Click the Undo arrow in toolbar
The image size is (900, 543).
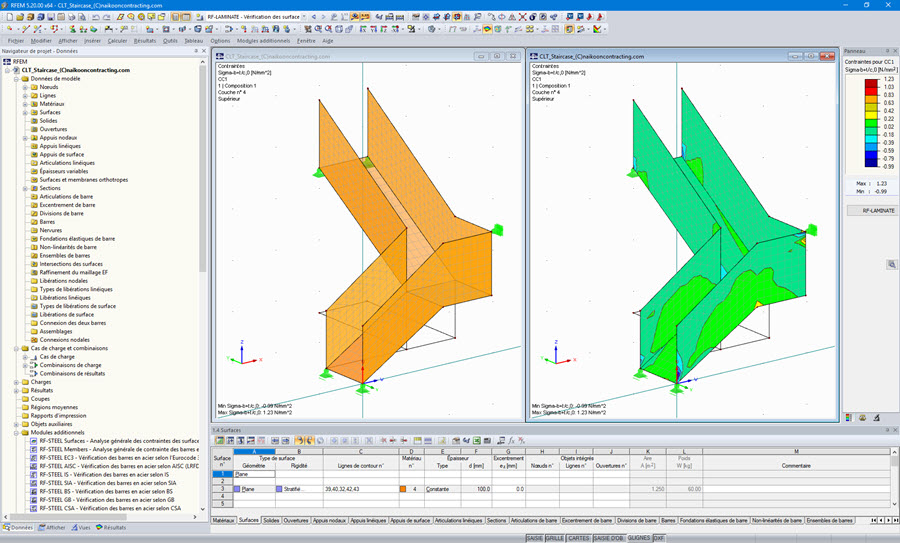pos(96,17)
